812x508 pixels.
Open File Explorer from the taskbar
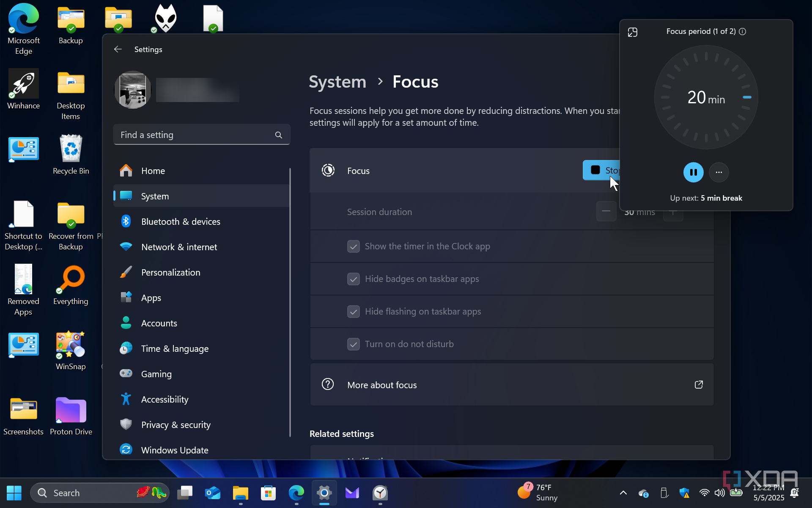pos(241,493)
